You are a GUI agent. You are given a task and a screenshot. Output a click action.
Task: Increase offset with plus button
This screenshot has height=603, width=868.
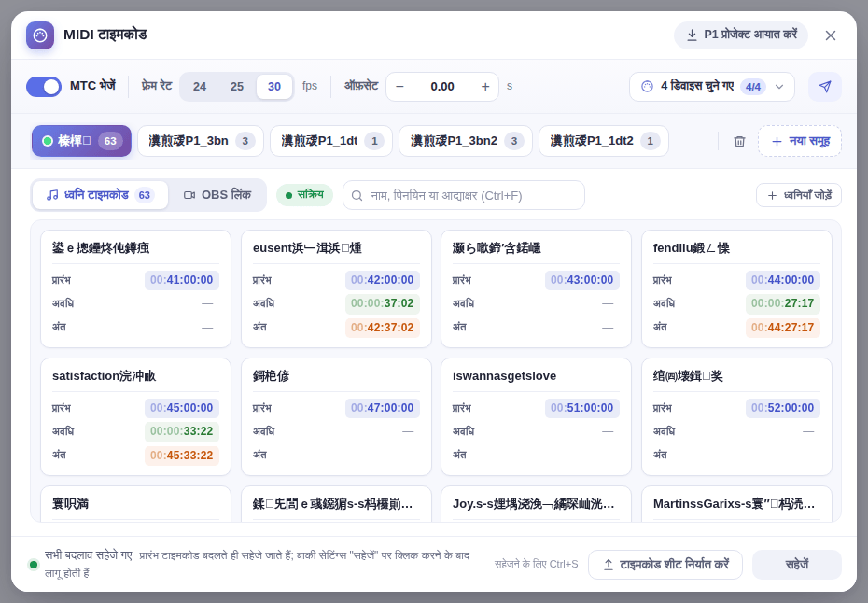(x=485, y=87)
